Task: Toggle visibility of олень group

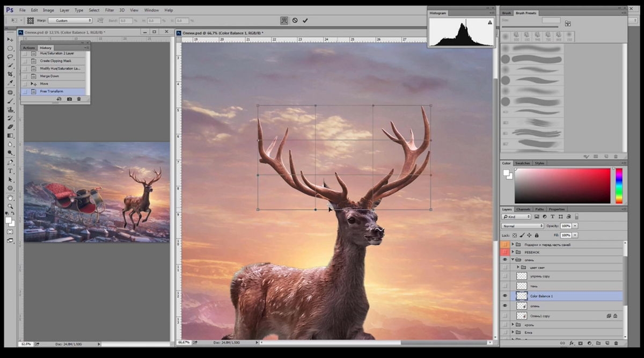Action: pos(505,260)
